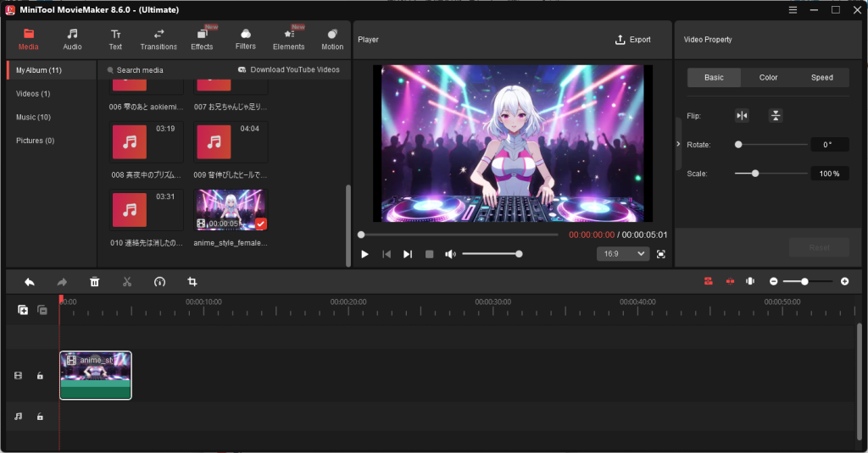Toggle lock on the video track
The image size is (868, 453).
(40, 376)
